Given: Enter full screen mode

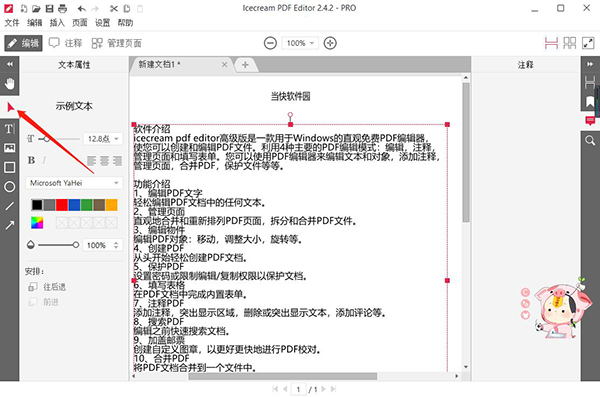Looking at the screenshot, I should pos(588,43).
